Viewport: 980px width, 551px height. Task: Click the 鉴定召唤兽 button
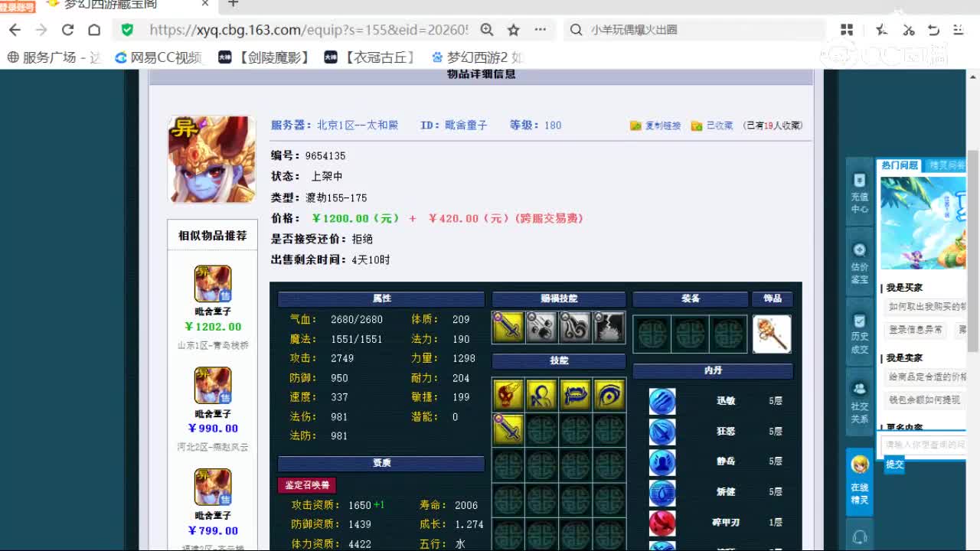coord(307,485)
